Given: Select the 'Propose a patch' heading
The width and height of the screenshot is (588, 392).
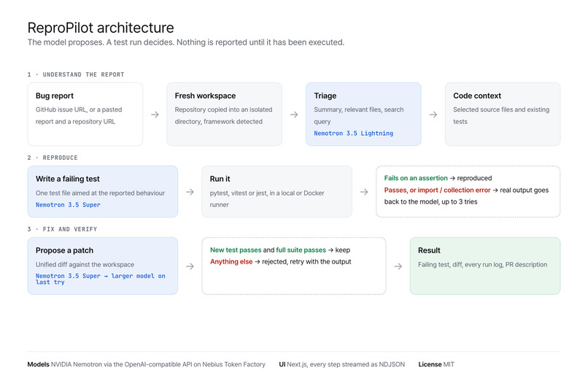Looking at the screenshot, I should click(x=64, y=250).
